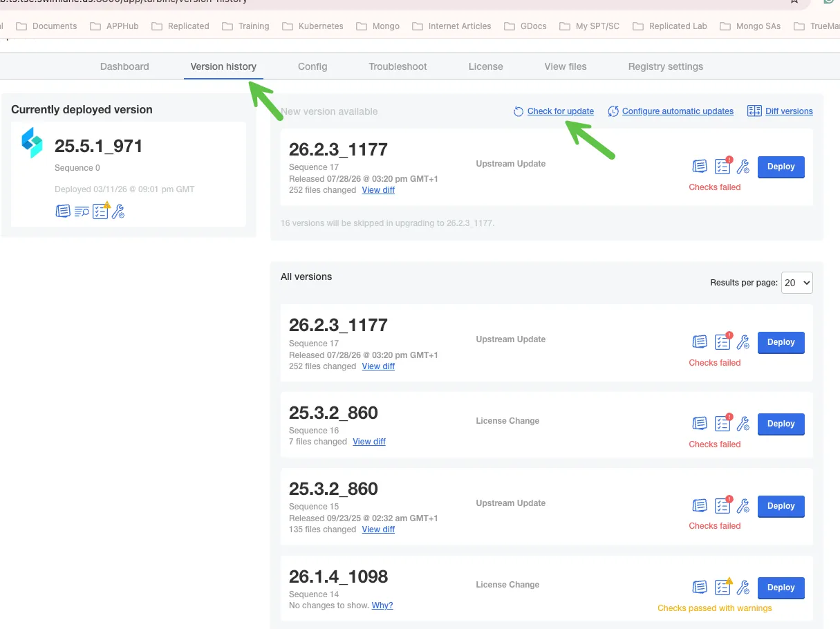View deploy logs icon for deployed 25.5.1_971

[x=82, y=212]
